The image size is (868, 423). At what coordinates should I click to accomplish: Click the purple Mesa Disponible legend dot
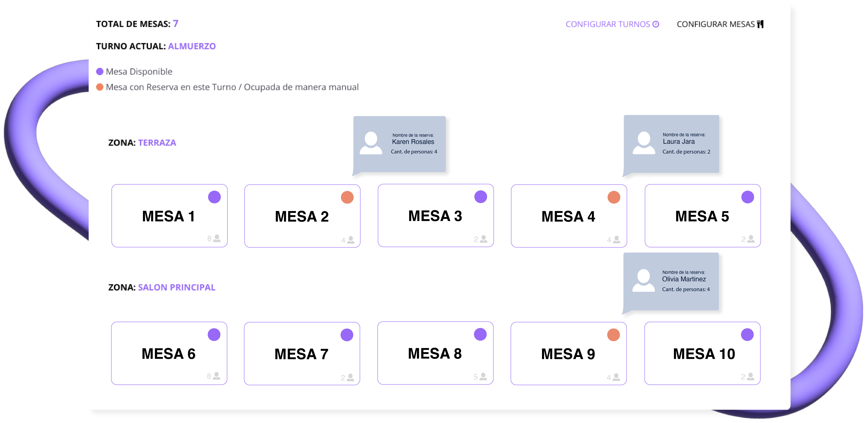click(100, 71)
